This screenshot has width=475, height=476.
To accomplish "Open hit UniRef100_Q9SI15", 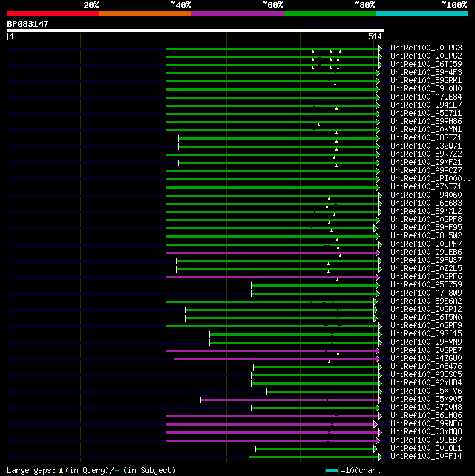I will (426, 334).
